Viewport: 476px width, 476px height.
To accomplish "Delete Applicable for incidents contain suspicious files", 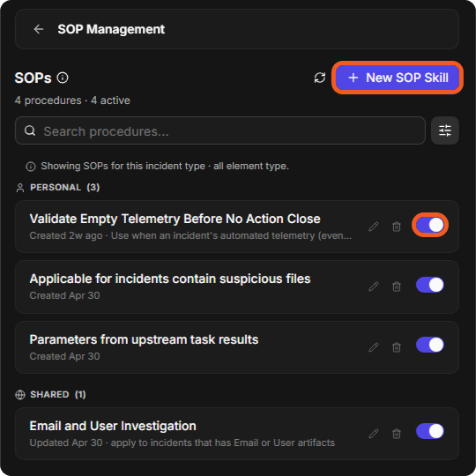I will pyautogui.click(x=397, y=286).
